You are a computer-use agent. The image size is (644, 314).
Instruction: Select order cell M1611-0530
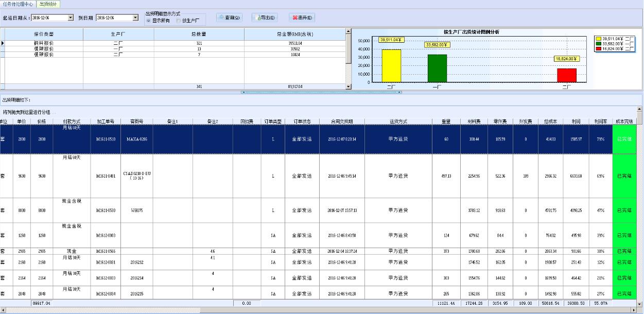point(106,210)
